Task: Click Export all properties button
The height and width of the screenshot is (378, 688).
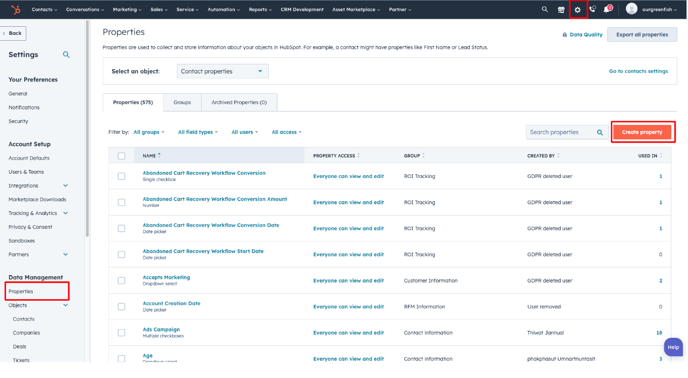Action: point(642,35)
